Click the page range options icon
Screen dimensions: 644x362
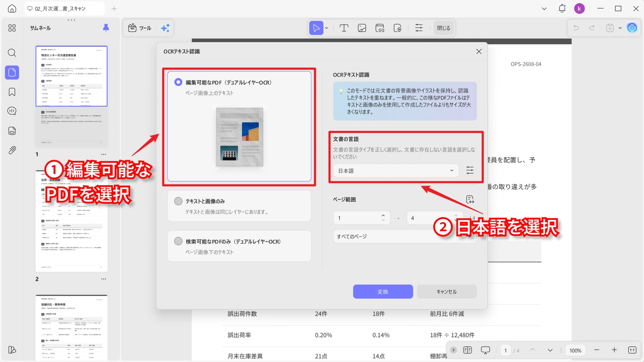coord(470,199)
